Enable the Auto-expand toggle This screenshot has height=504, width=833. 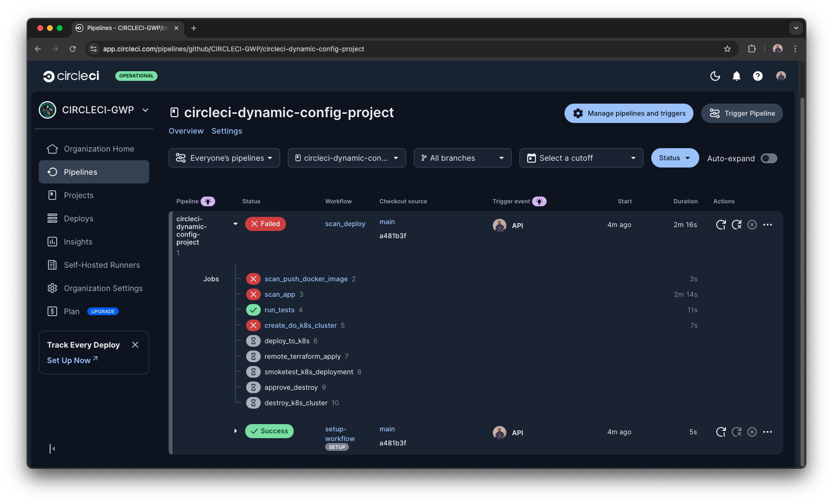[x=769, y=158]
